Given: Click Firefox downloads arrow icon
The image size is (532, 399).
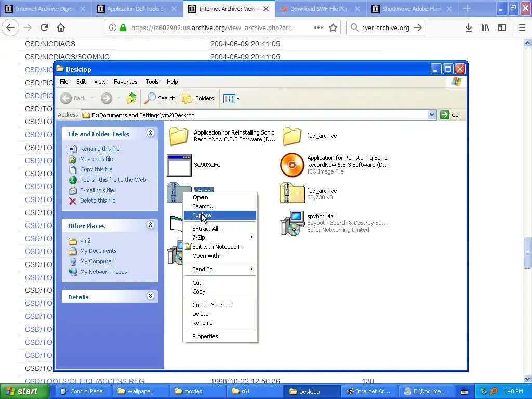Looking at the screenshot, I should (x=469, y=28).
